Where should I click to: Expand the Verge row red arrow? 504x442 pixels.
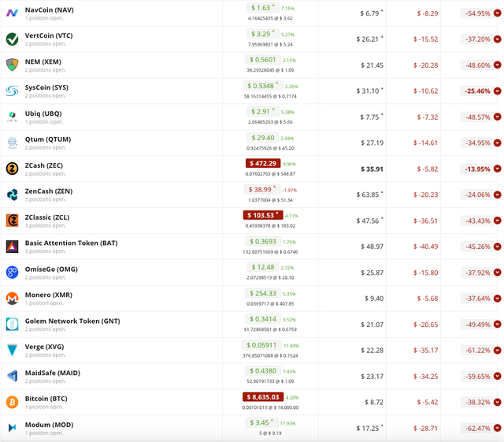click(x=498, y=350)
